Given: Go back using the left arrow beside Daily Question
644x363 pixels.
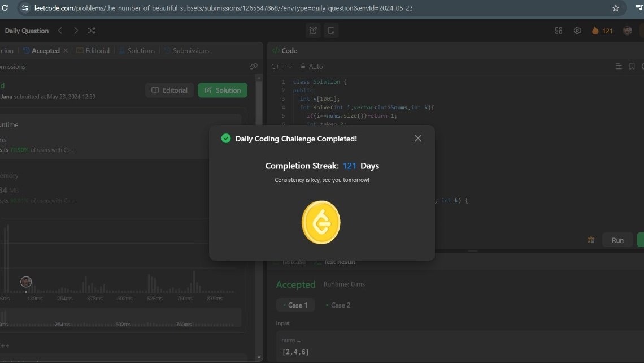Looking at the screenshot, I should [x=60, y=31].
